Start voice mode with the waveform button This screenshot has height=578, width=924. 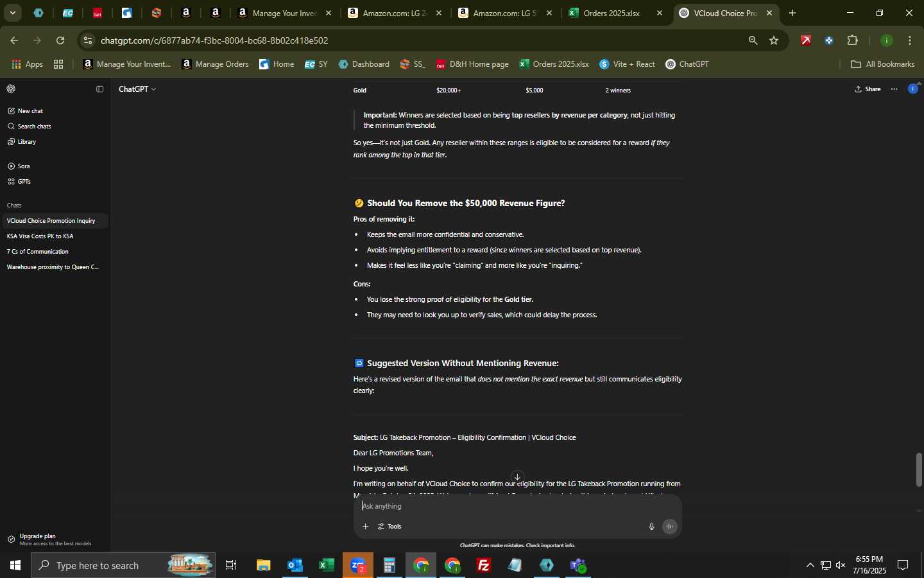(670, 527)
